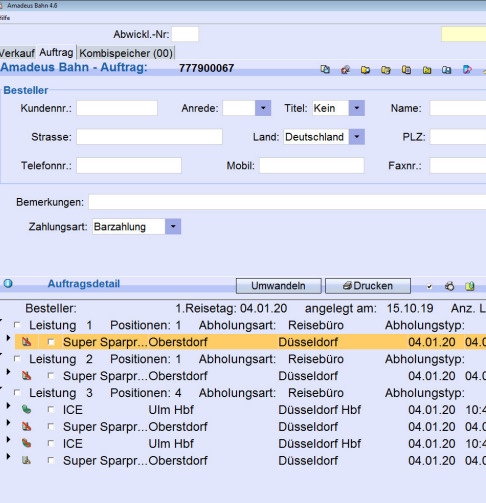Click the Name input field
The image size is (486, 503).
pos(458,108)
